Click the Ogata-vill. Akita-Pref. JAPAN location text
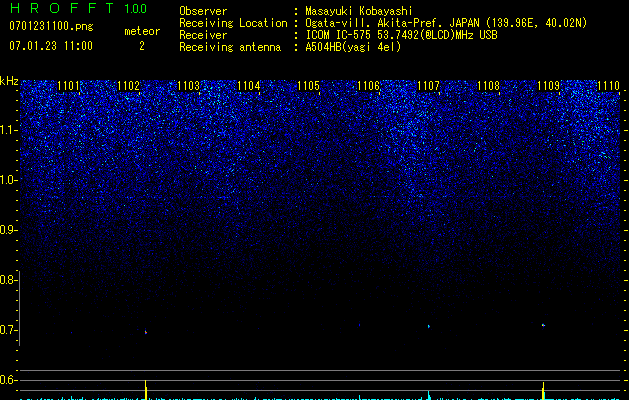Viewport: 629px width, 400px height. point(446,23)
